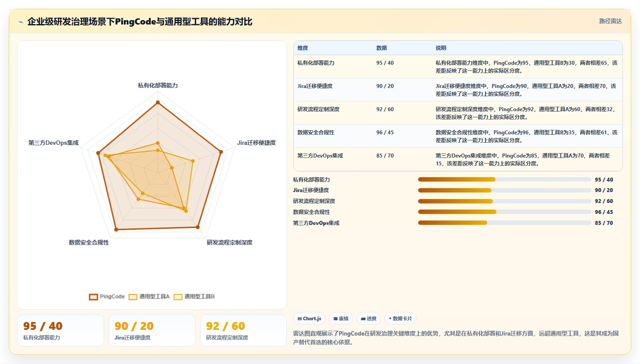The height and width of the screenshot is (364, 640).
Task: Click the 数据安全合规性 axis label on radar
Action: [x=89, y=242]
